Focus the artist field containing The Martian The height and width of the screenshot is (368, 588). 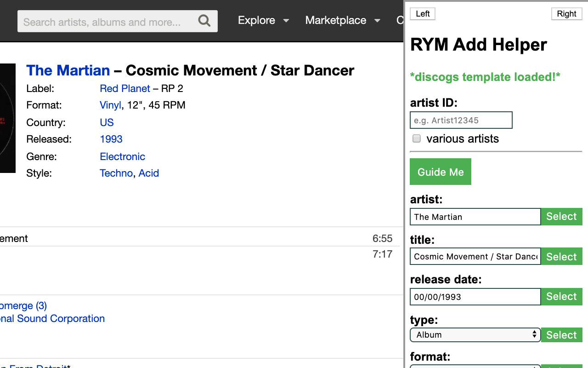click(x=475, y=217)
